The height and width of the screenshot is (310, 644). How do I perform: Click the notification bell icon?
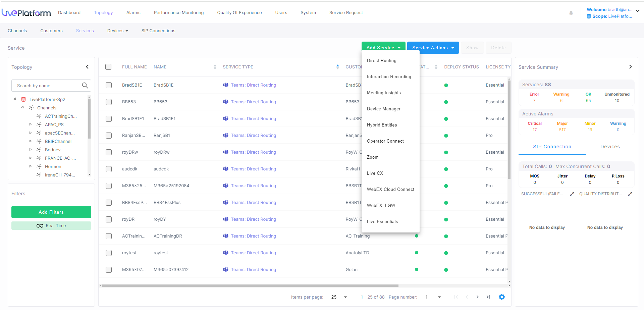click(x=571, y=13)
